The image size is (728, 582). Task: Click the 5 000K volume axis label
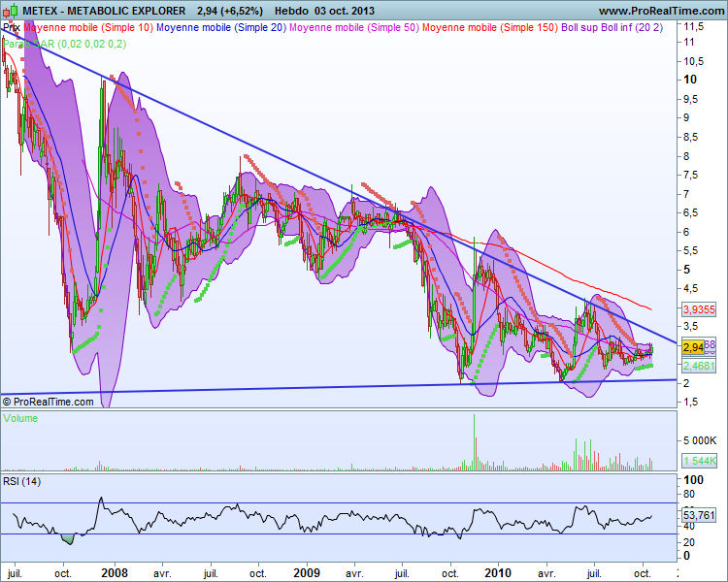[700, 440]
